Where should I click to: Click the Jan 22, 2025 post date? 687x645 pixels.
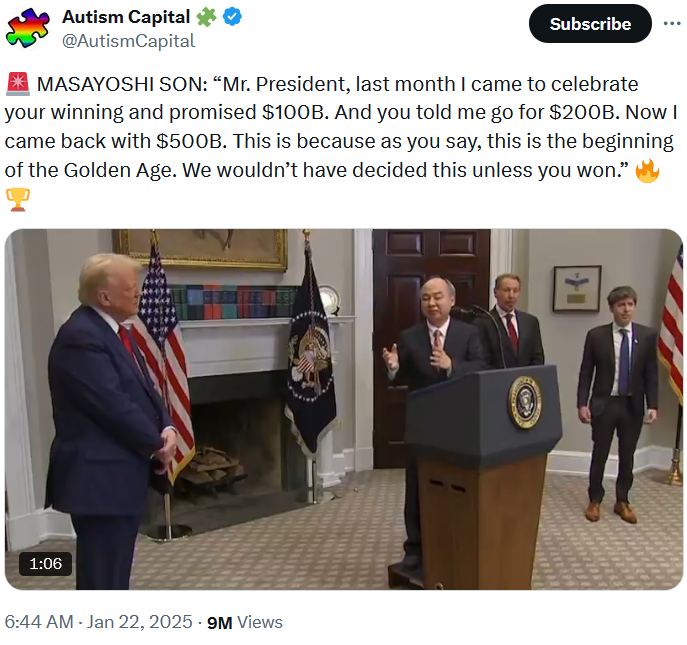click(139, 622)
